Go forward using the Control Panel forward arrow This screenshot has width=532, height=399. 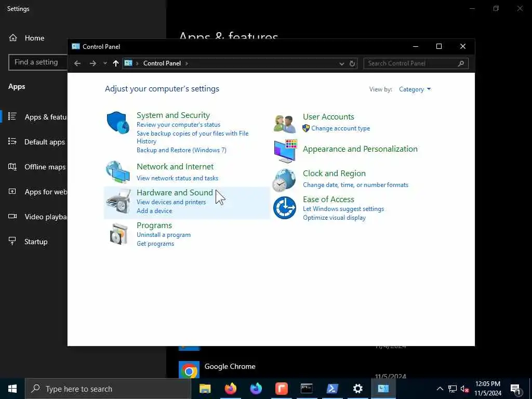[x=92, y=63]
